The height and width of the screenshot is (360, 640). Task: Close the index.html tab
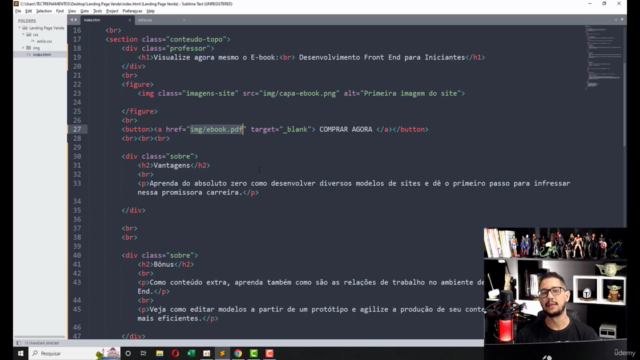[130, 20]
